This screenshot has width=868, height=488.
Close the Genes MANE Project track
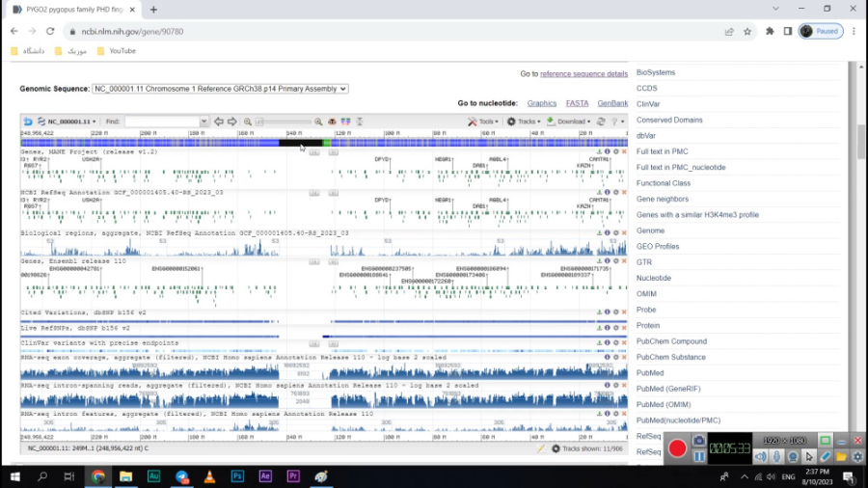[624, 151]
